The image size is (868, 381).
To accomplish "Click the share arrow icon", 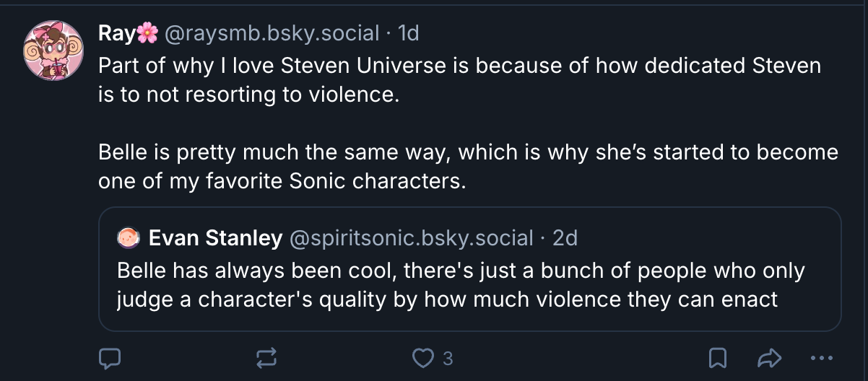I will (x=770, y=357).
